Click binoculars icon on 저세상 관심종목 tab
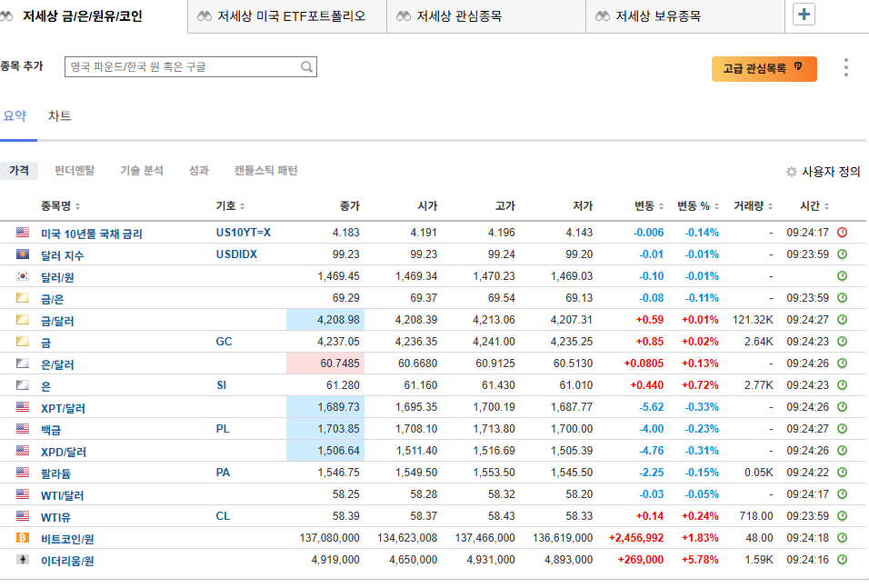Screen dimensions: 869x588 [x=404, y=16]
